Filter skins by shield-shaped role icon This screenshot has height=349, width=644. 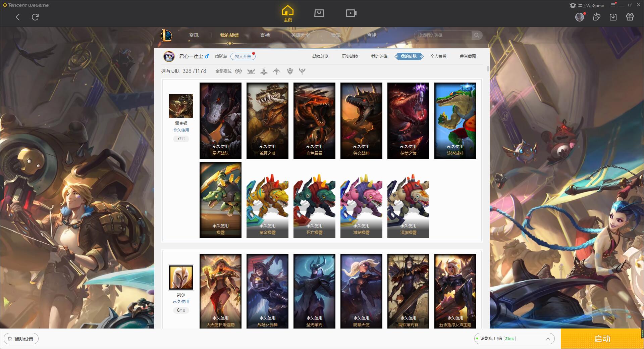pos(290,71)
